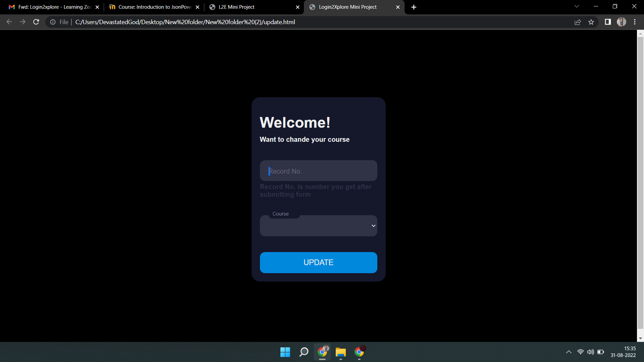Open the network Wi-Fi icon in system tray
644x362 pixels.
581,352
